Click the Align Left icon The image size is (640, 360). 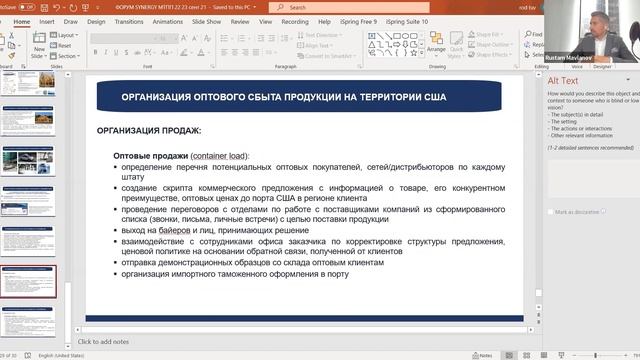(224, 52)
